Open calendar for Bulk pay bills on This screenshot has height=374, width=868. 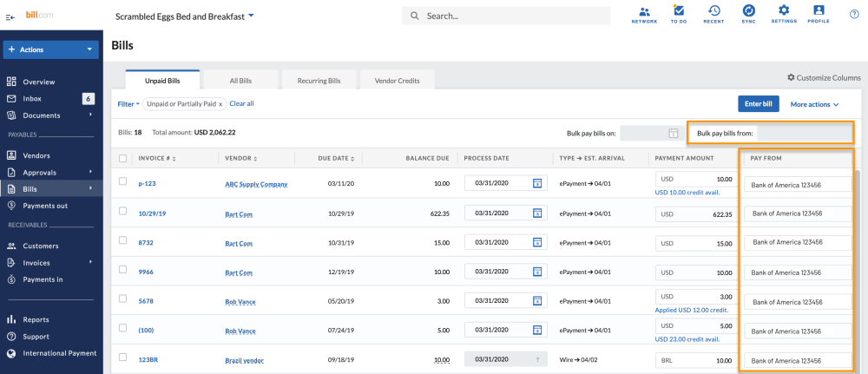pos(674,134)
